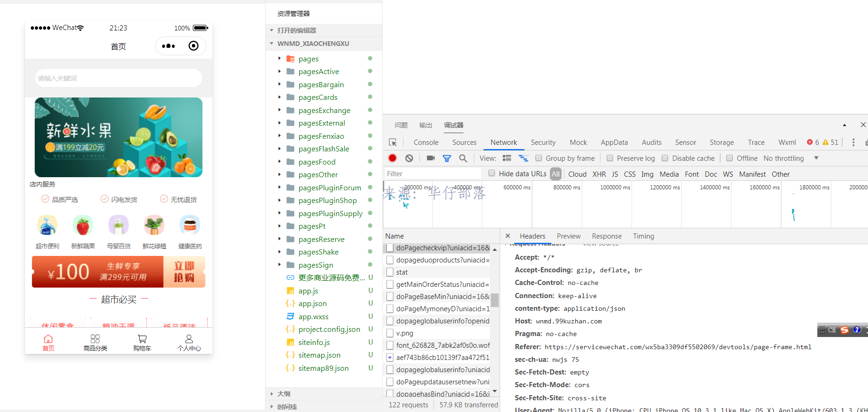This screenshot has width=868, height=412.
Task: Tap the 购物车 cart tab icon
Action: [142, 339]
